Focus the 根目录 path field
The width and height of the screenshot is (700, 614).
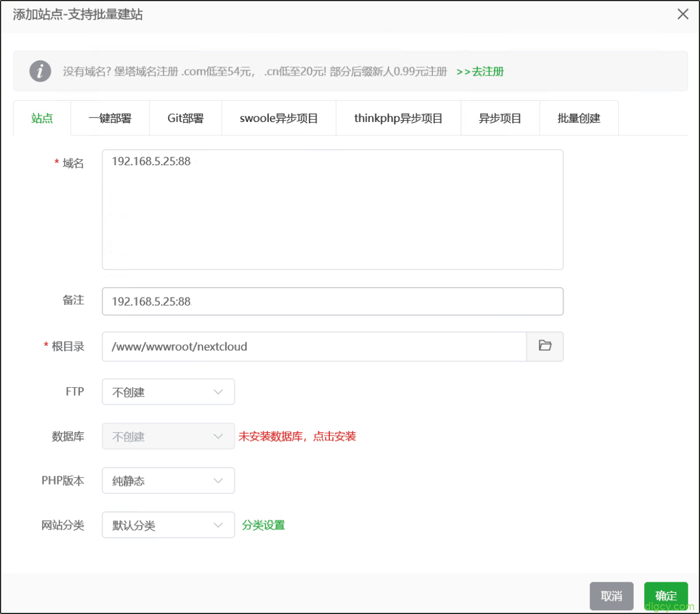[x=314, y=346]
